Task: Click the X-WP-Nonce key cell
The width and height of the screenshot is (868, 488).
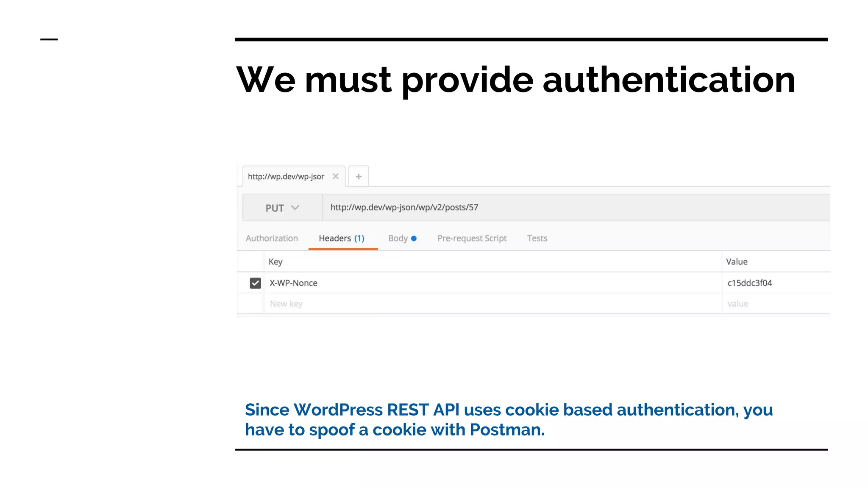Action: point(493,283)
